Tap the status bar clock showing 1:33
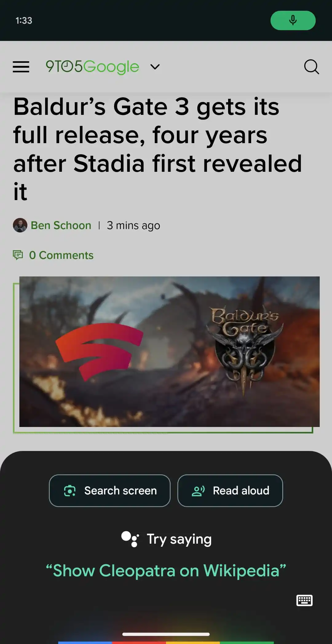This screenshot has width=332, height=644. click(24, 20)
